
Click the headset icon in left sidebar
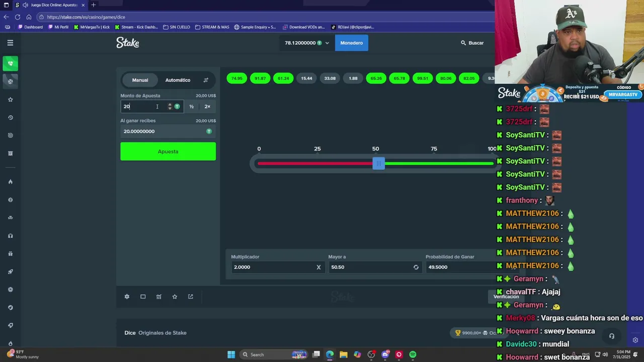click(x=10, y=236)
